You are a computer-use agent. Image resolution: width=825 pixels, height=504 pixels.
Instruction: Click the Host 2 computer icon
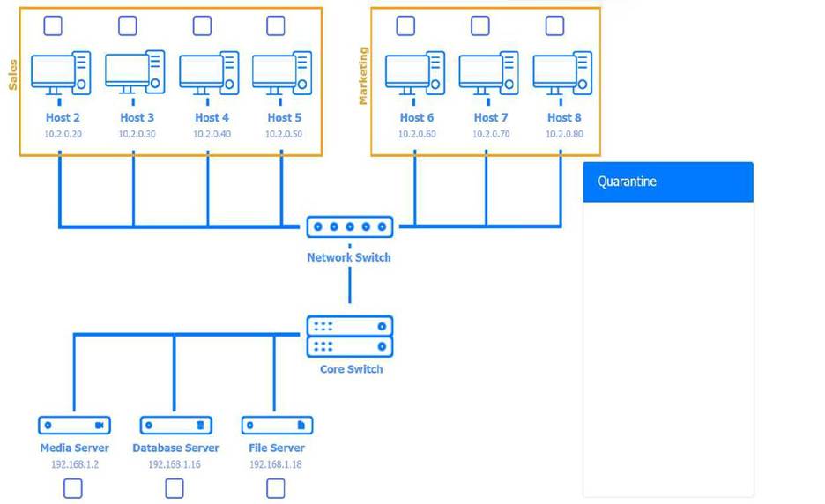click(60, 74)
